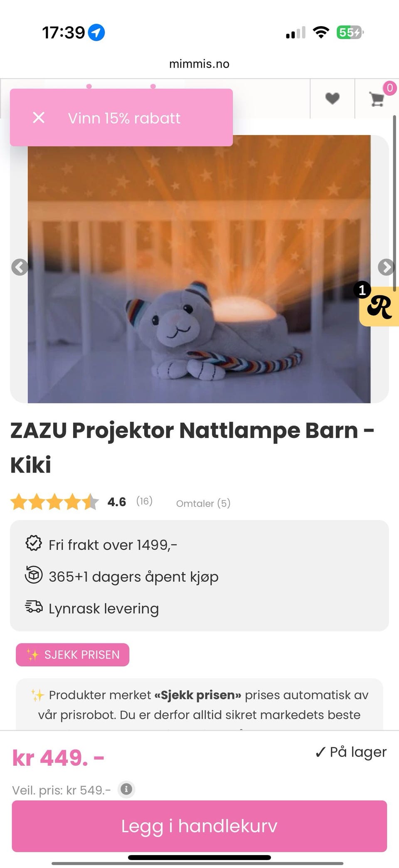The image size is (399, 868).
Task: Close the Vinn 15% rabatt banner
Action: click(x=39, y=118)
